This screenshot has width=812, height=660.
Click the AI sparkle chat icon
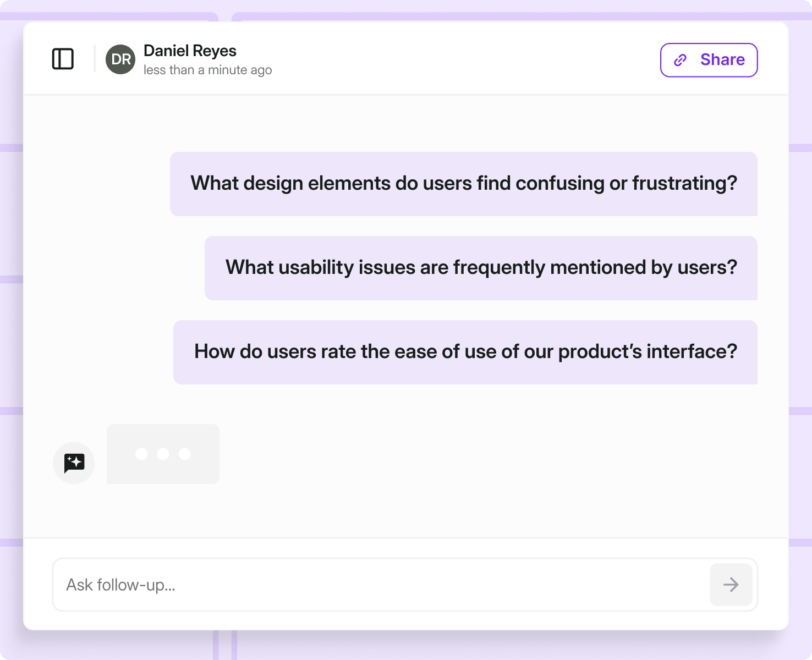click(x=74, y=463)
